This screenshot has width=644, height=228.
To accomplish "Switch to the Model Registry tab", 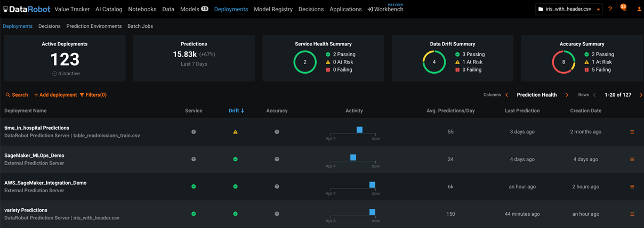I will (273, 9).
